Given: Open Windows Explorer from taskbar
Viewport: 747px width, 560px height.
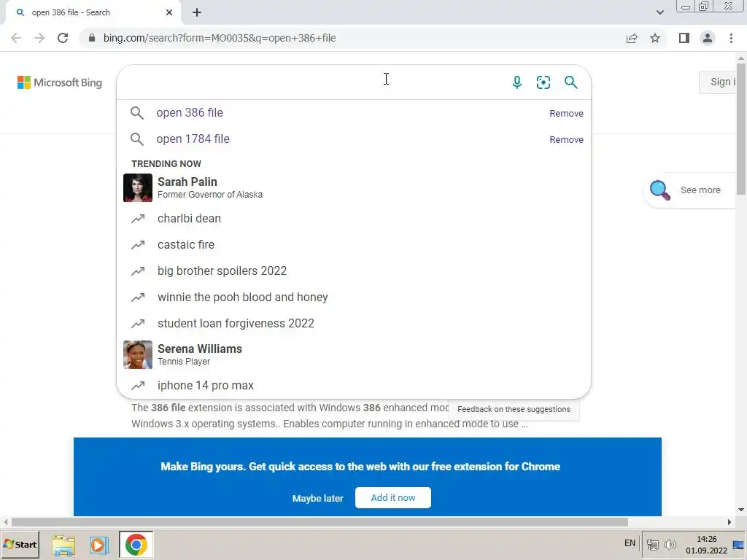Looking at the screenshot, I should 63,545.
